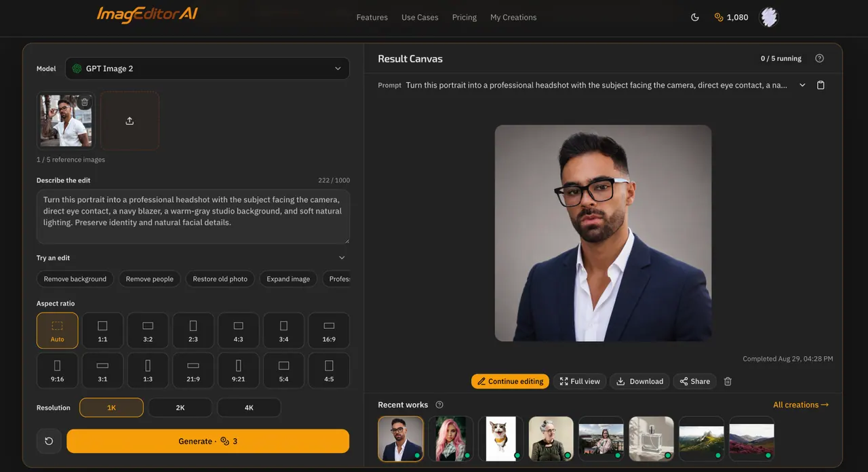Set resolution to 1K

[111, 408]
